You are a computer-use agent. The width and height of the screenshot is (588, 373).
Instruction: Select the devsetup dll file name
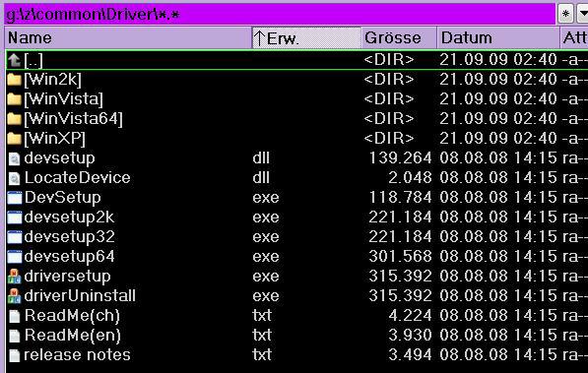[x=59, y=158]
